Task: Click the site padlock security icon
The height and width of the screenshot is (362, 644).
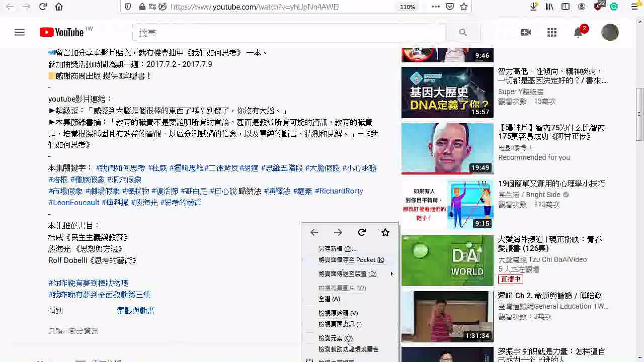Action: click(142, 7)
